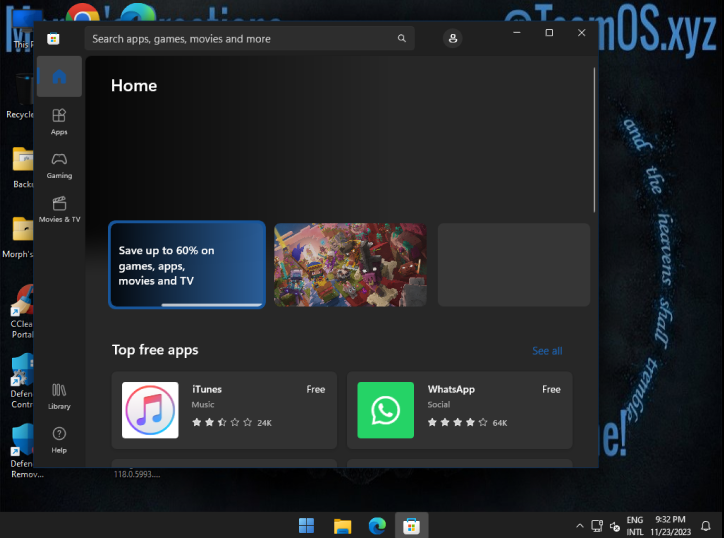Show hidden system tray icons
Viewport: 724px width, 538px height.
pyautogui.click(x=580, y=526)
